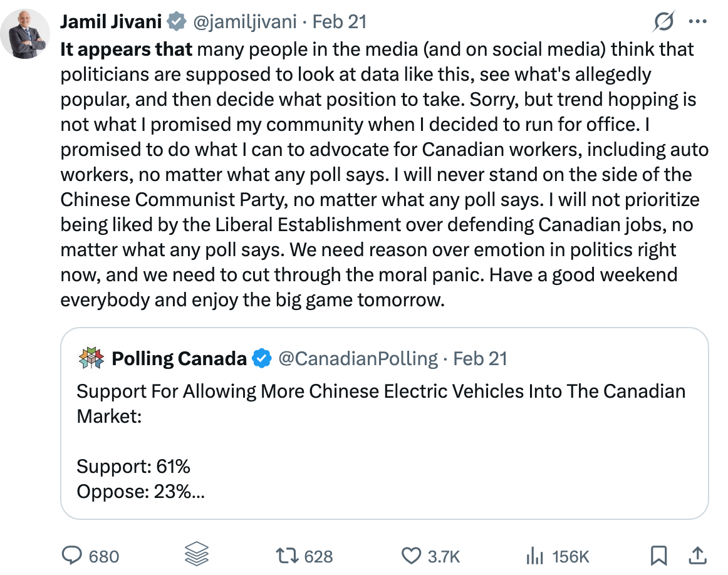Click the 3.7K likes count
Image resolution: width=728 pixels, height=575 pixels.
[x=442, y=555]
